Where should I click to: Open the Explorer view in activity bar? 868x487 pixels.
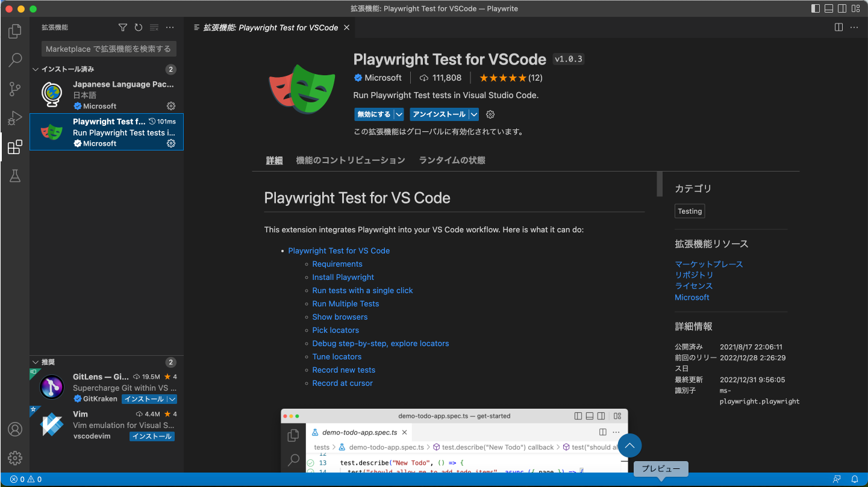pyautogui.click(x=15, y=31)
